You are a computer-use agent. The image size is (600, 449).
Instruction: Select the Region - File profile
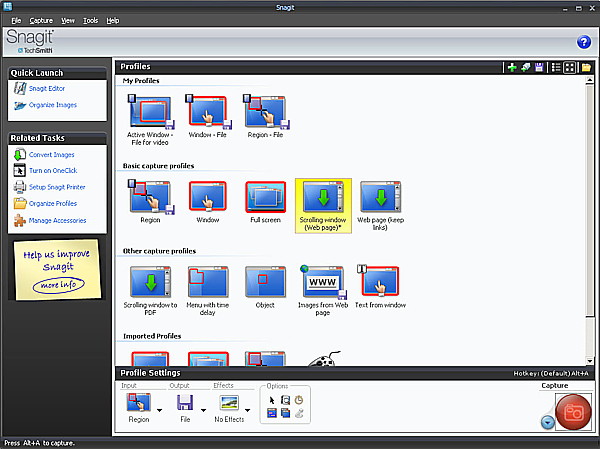pos(266,117)
